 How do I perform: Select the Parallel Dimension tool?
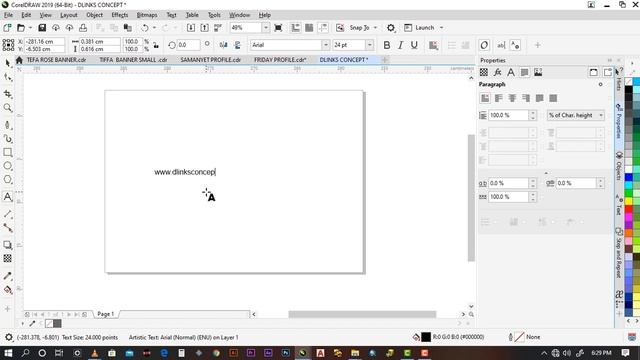8,214
